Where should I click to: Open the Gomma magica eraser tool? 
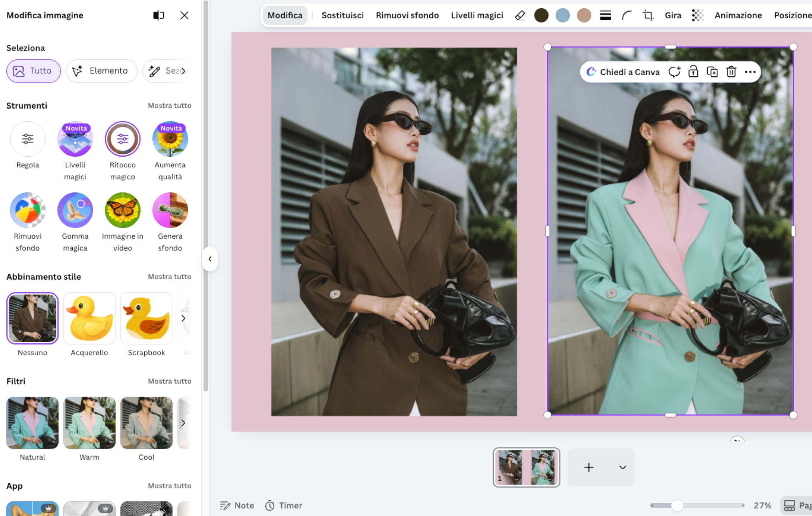75,210
